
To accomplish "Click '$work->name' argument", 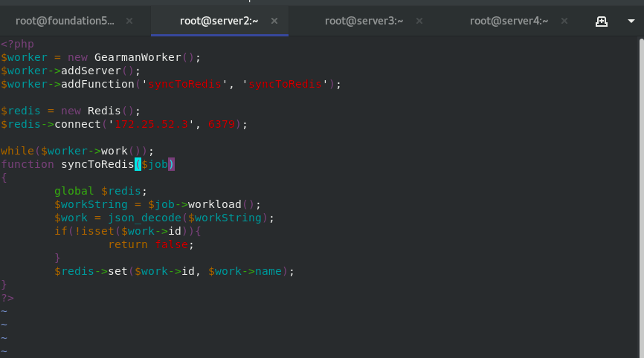I will pyautogui.click(x=245, y=271).
